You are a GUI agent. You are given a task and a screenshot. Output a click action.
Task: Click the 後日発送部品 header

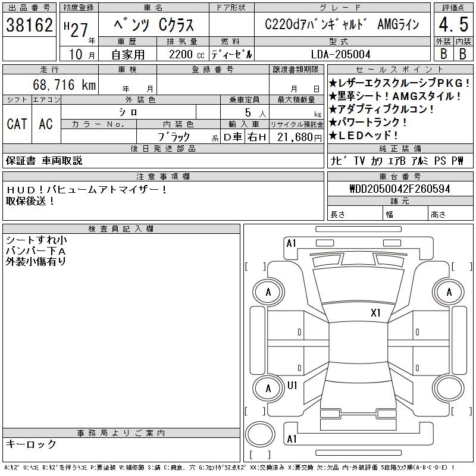click(x=163, y=148)
